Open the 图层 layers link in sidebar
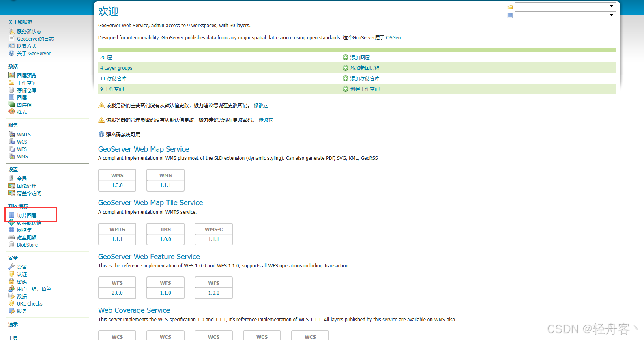Viewport: 644px width, 340px height. [x=22, y=98]
